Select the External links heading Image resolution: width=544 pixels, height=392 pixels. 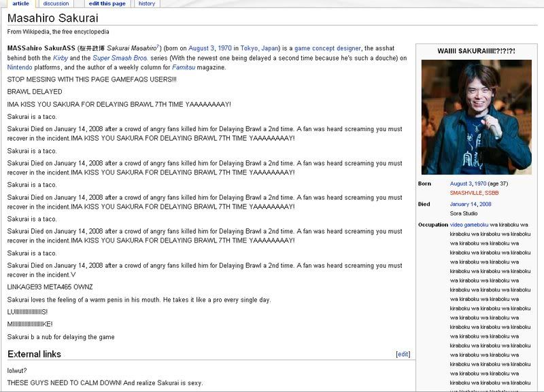coord(35,354)
